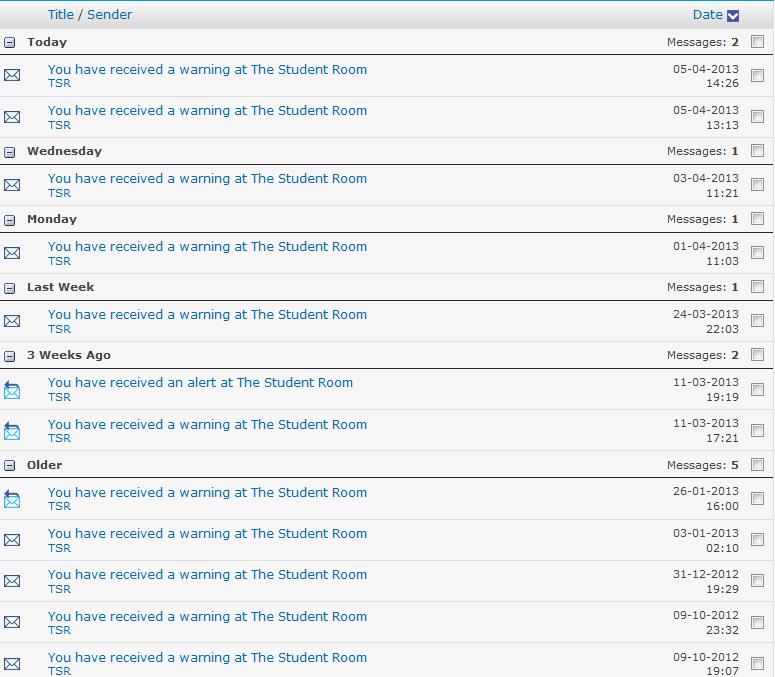775x677 pixels.
Task: Sort messages by Sender column header
Action: [109, 15]
